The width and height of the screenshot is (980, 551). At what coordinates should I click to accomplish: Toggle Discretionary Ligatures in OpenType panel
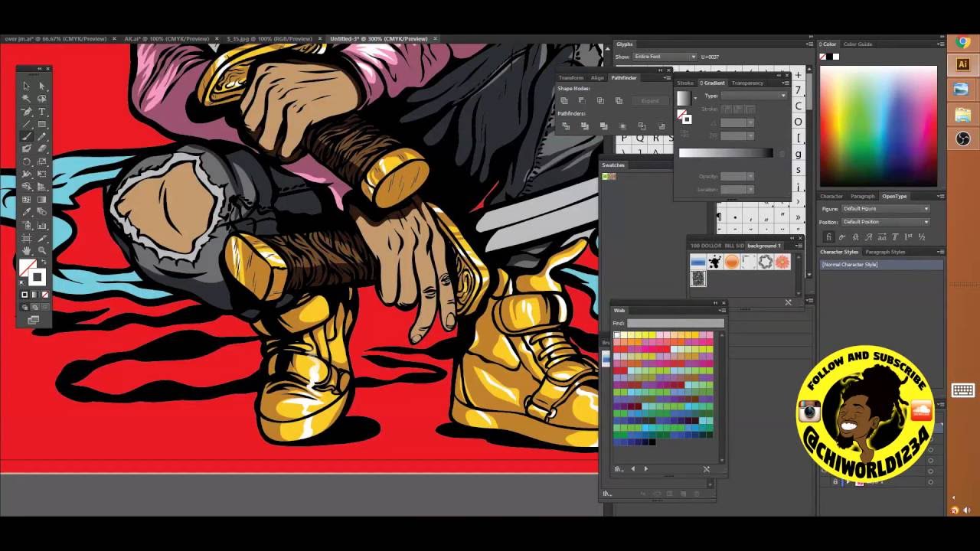[x=856, y=237]
